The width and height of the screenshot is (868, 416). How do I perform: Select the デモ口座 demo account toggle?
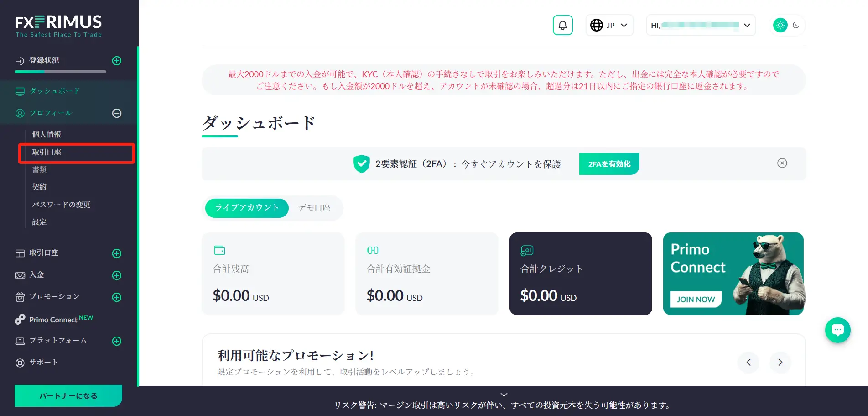tap(314, 208)
